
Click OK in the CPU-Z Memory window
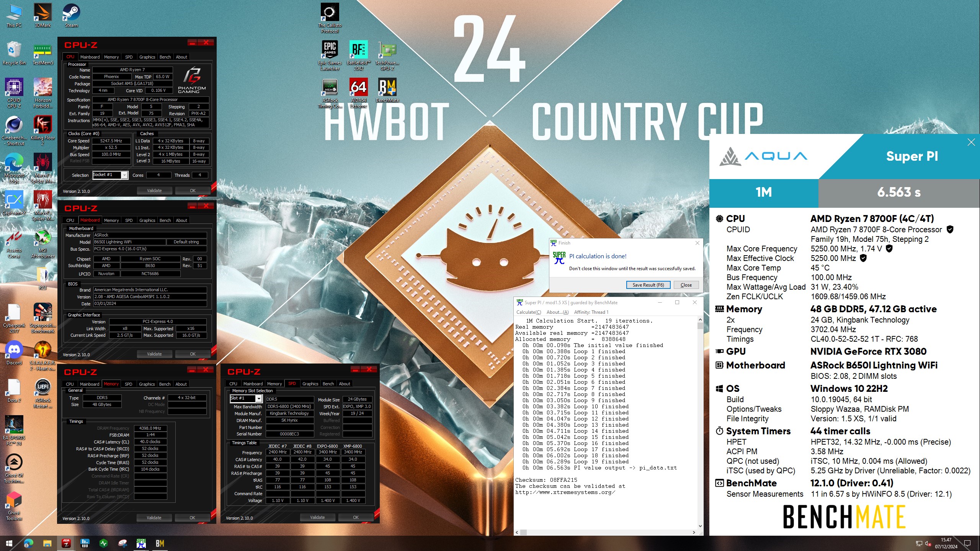click(192, 518)
